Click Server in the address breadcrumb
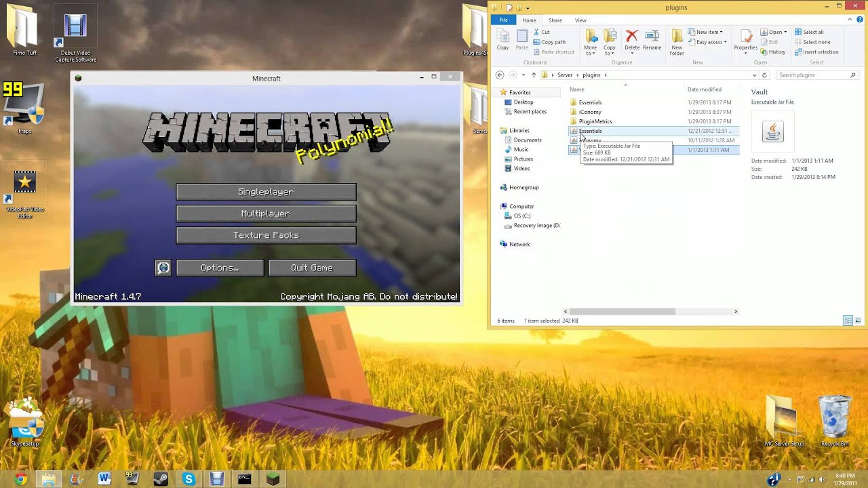This screenshot has height=488, width=868. [x=565, y=75]
